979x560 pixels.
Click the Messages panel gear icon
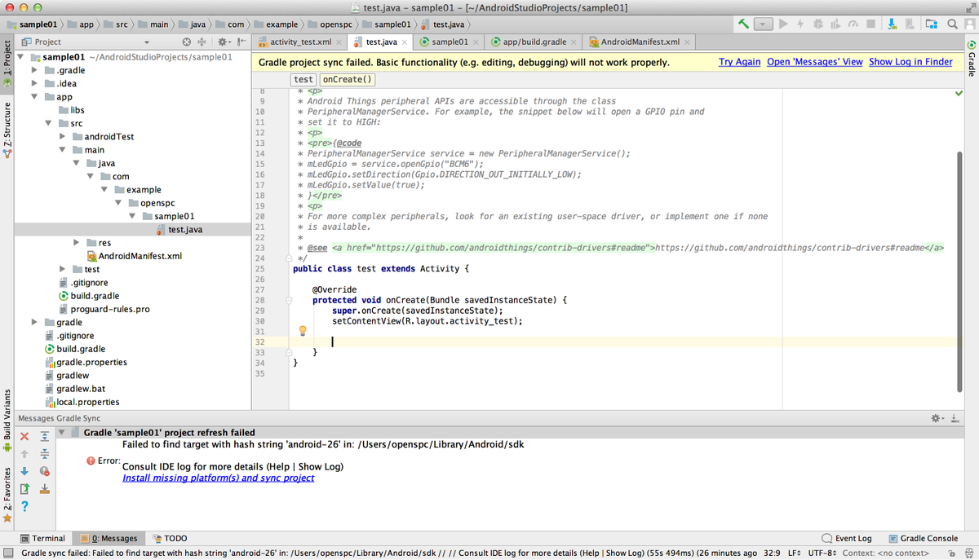point(936,417)
